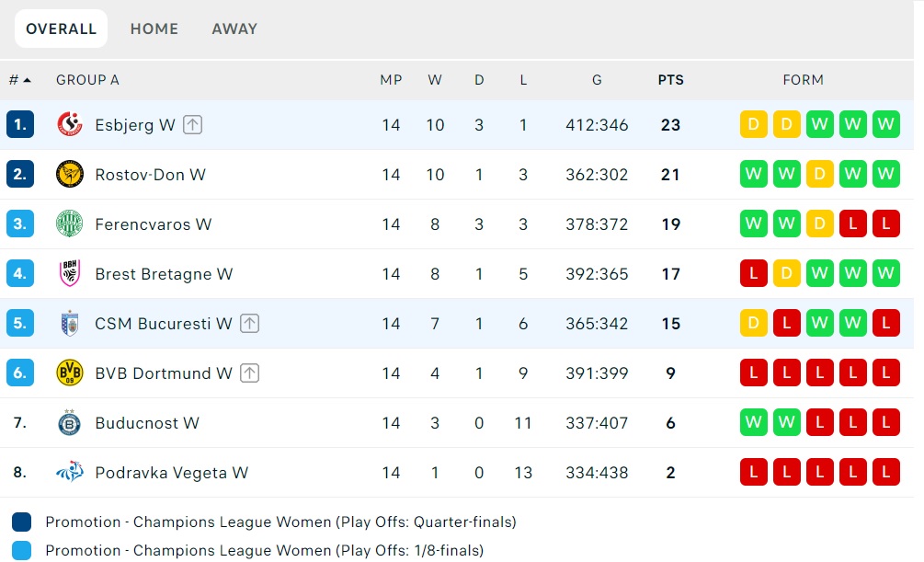The height and width of the screenshot is (562, 924).
Task: Click the Esbjerg W team logo
Action: [x=70, y=125]
